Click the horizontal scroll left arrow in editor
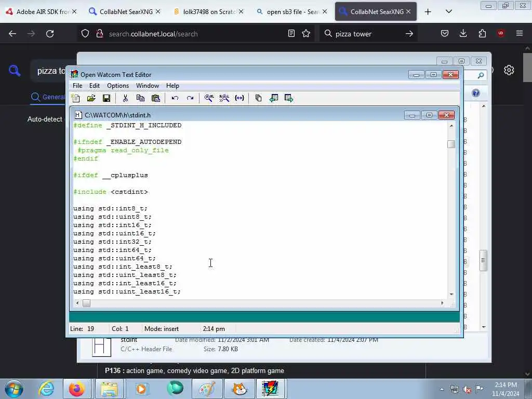This screenshot has width=532, height=399. pyautogui.click(x=77, y=303)
